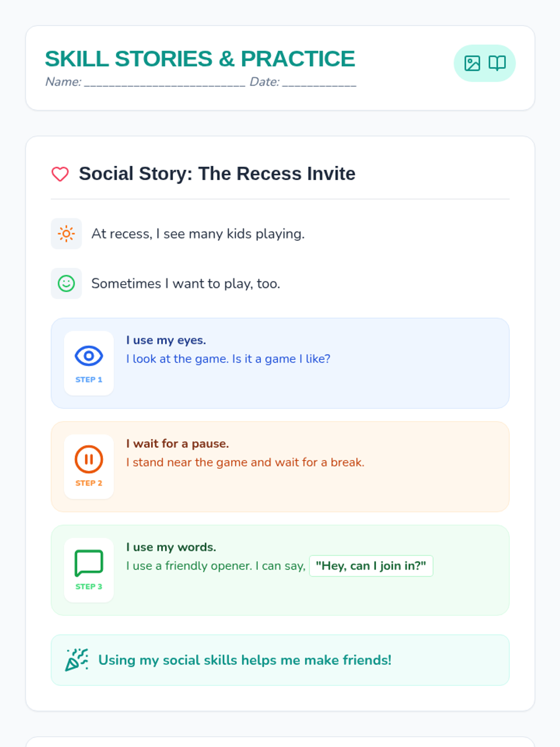Click the "Using my social skills" banner

tap(280, 660)
